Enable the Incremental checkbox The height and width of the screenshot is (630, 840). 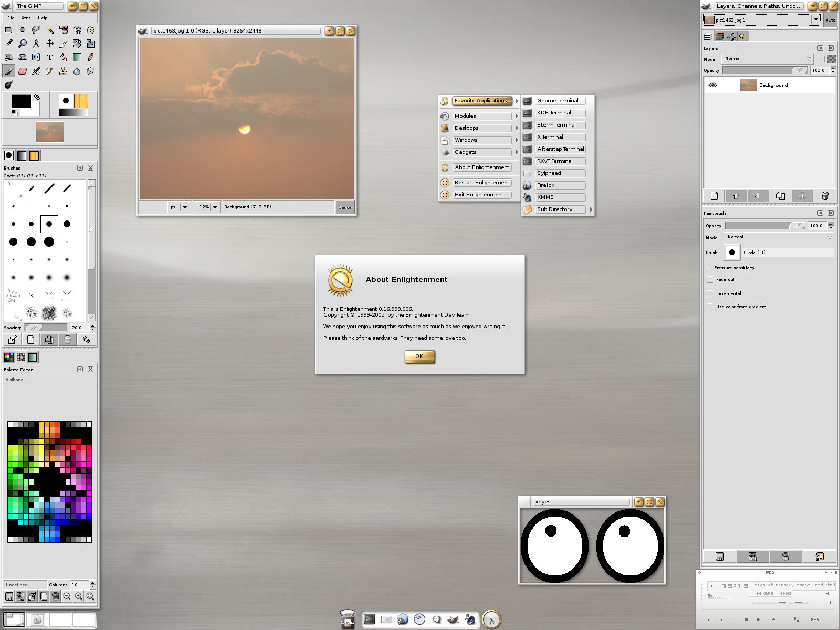(710, 294)
